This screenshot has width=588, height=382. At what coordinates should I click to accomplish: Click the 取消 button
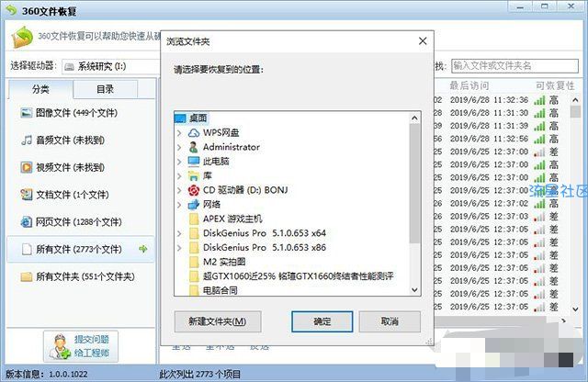coord(390,321)
